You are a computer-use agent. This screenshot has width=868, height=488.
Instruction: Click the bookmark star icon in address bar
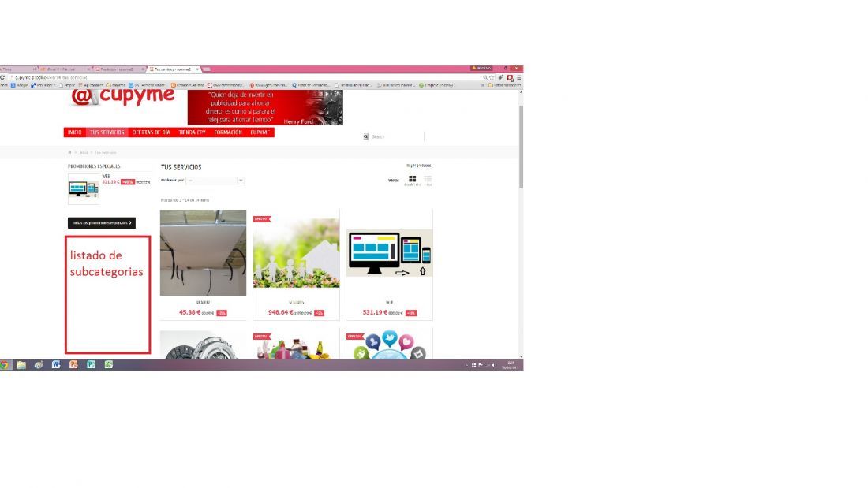click(x=492, y=78)
